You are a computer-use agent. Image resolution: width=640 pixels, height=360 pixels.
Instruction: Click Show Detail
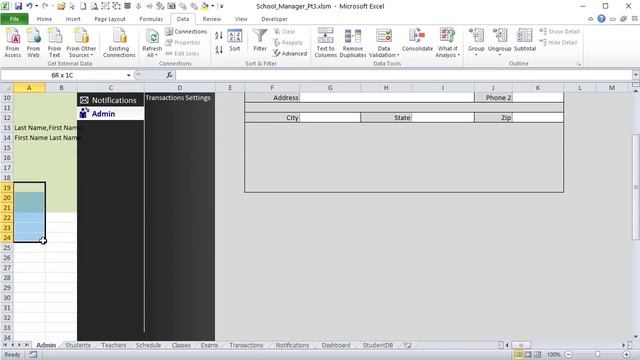click(560, 31)
